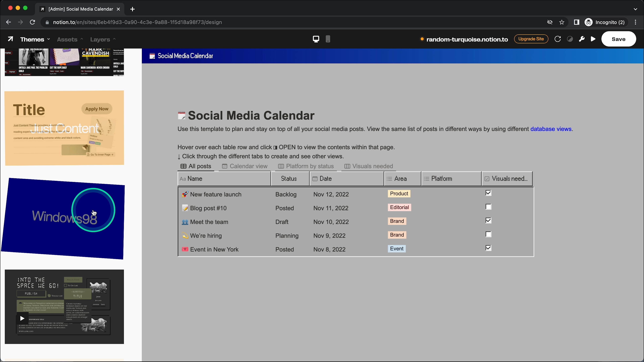644x362 pixels.
Task: Click the Date column header
Action: (347, 179)
